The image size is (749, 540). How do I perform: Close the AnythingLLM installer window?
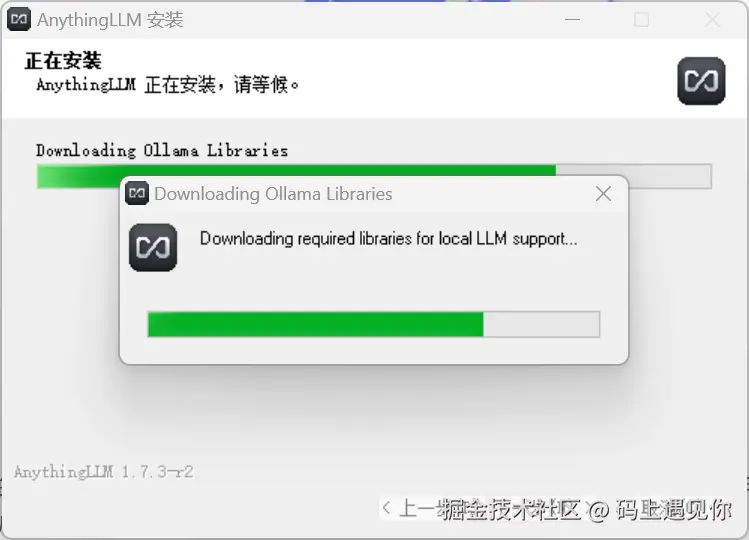pos(712,20)
